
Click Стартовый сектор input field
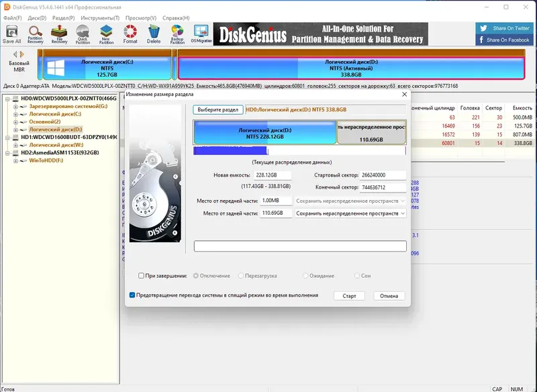tap(383, 175)
